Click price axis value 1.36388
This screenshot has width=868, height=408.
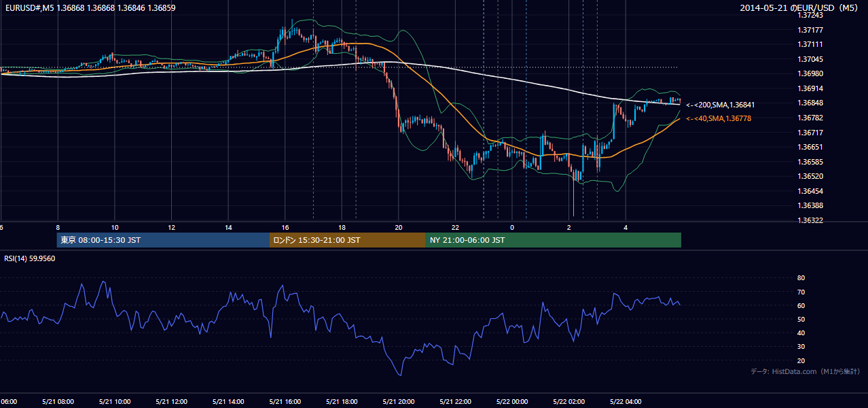click(810, 205)
